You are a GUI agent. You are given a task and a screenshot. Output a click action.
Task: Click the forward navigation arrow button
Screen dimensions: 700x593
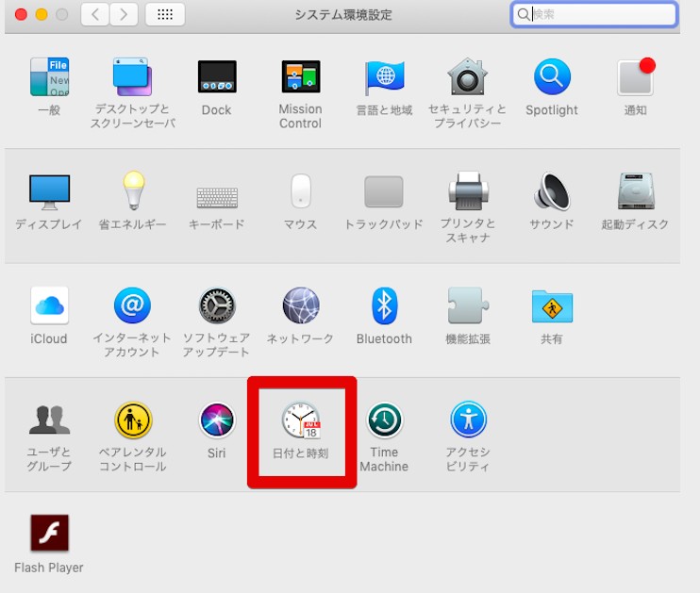point(124,14)
